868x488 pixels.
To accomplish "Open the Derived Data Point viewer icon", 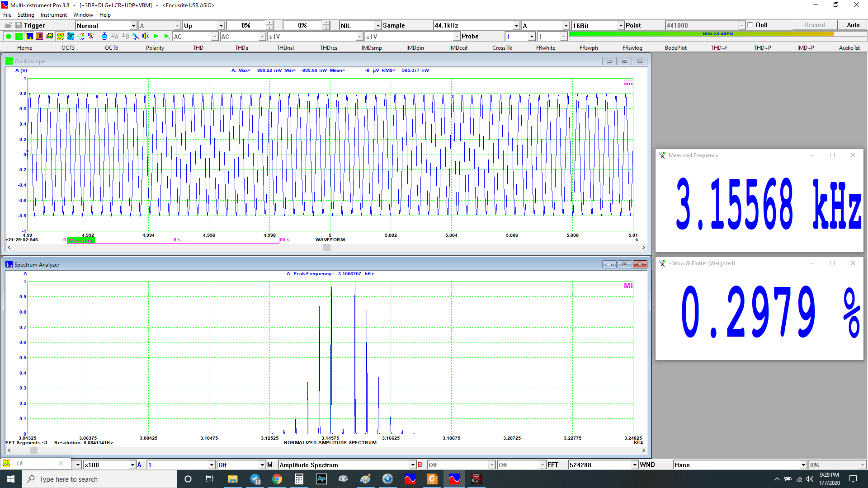I will point(91,37).
